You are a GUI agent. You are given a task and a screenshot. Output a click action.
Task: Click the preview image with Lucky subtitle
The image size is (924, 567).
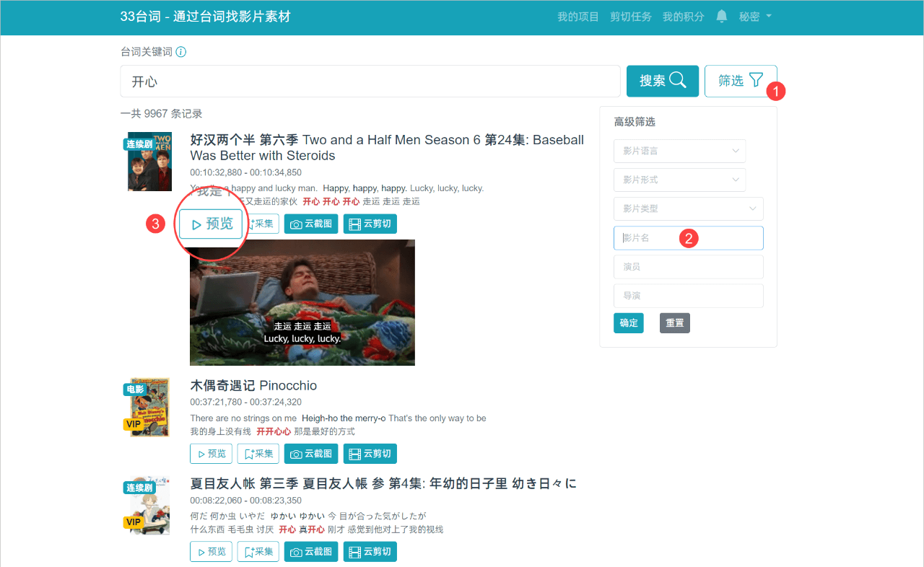[x=302, y=302]
